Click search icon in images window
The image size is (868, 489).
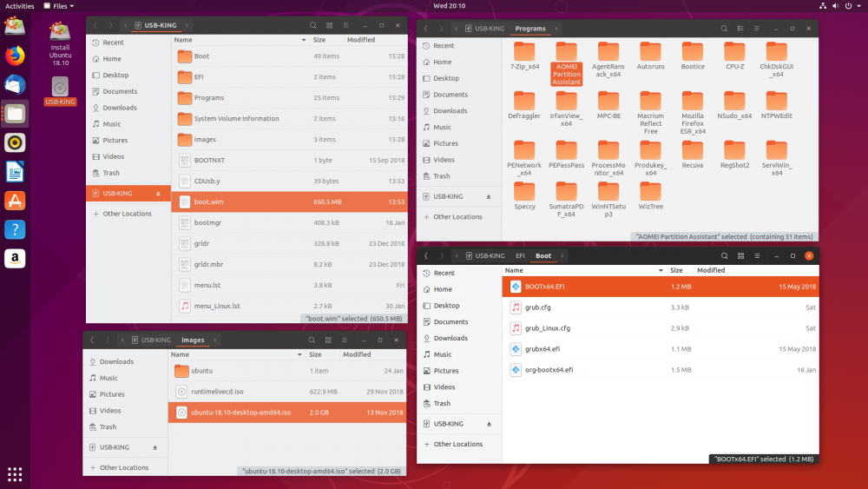coord(312,340)
